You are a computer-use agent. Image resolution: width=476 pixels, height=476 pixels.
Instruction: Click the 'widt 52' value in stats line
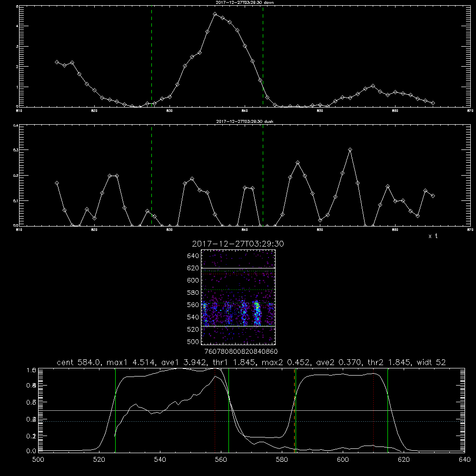(431, 362)
